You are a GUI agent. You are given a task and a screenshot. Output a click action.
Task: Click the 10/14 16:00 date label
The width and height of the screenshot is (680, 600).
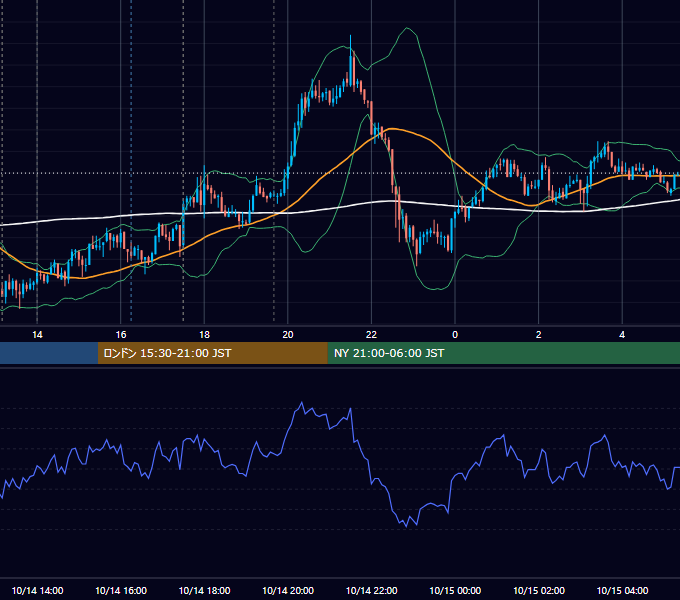tap(121, 590)
